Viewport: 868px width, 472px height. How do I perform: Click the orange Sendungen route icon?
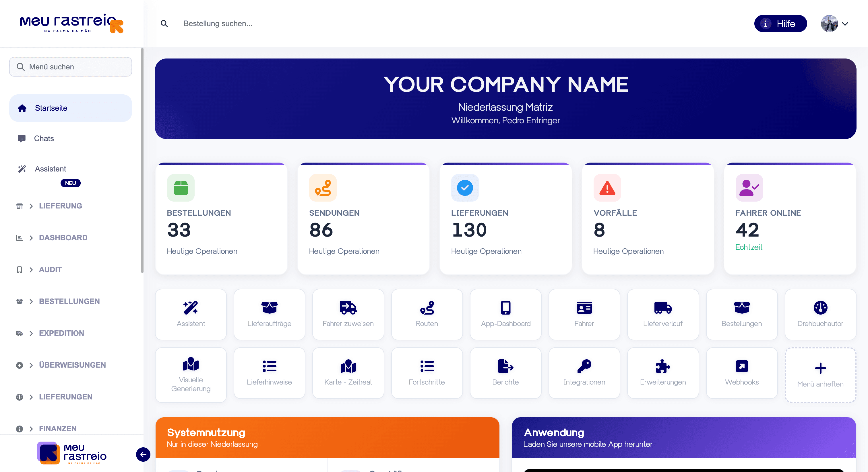pyautogui.click(x=323, y=188)
